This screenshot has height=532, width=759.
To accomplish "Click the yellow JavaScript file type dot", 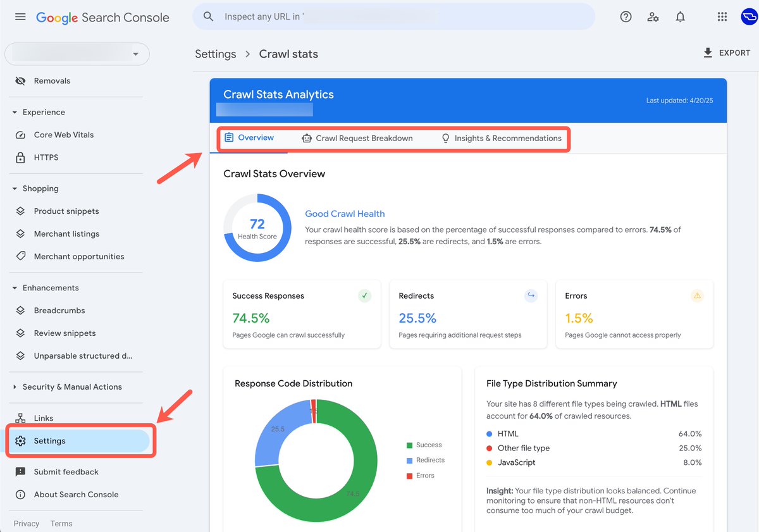I will point(490,462).
